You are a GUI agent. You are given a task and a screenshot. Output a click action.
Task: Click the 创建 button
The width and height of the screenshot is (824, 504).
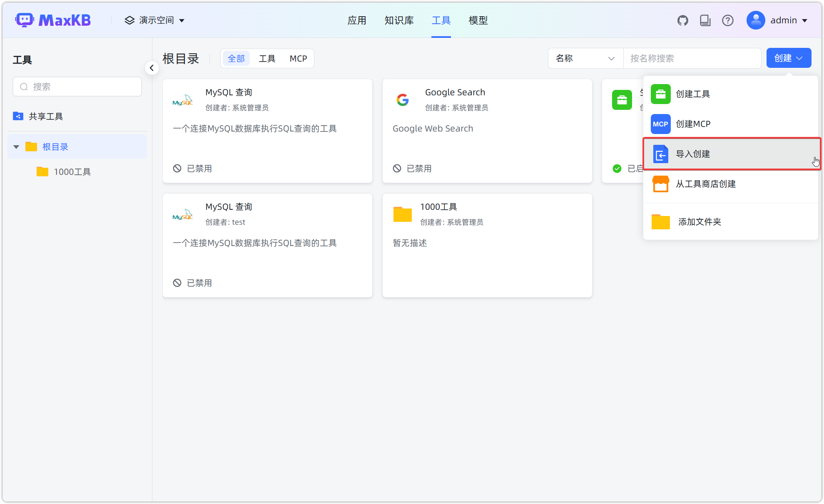pyautogui.click(x=788, y=58)
